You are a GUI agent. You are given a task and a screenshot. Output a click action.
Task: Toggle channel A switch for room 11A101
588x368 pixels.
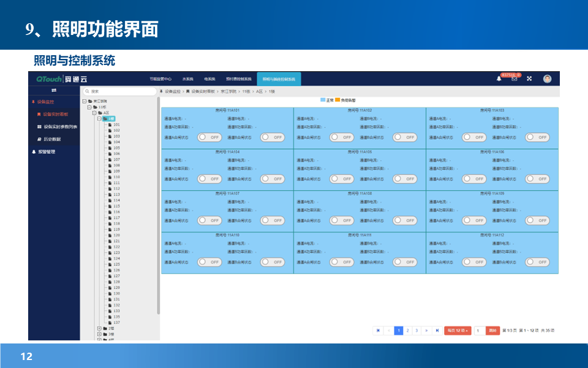click(209, 137)
